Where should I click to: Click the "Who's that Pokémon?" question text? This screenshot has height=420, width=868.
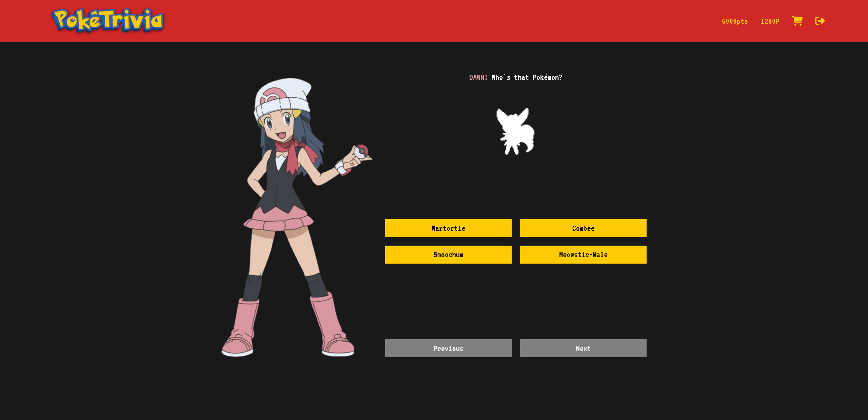pyautogui.click(x=527, y=77)
